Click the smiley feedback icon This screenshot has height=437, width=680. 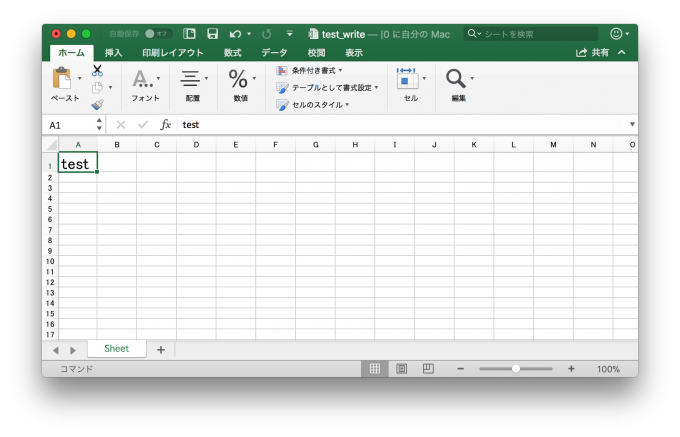pos(616,34)
